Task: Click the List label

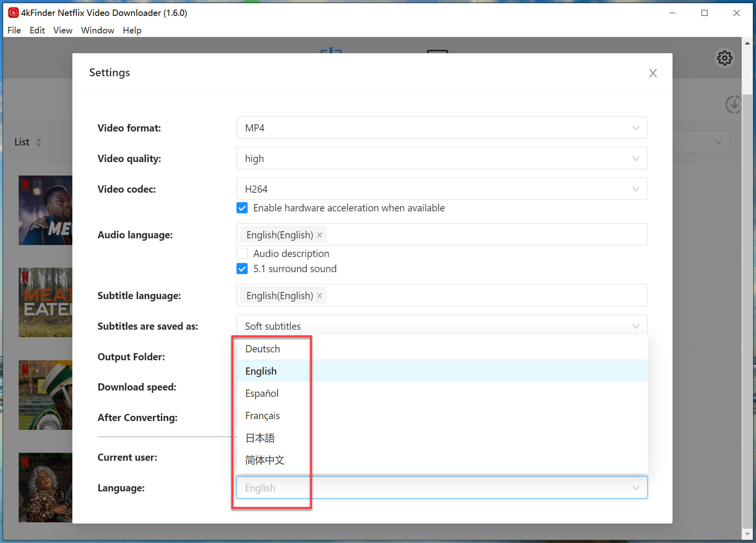Action: (22, 142)
